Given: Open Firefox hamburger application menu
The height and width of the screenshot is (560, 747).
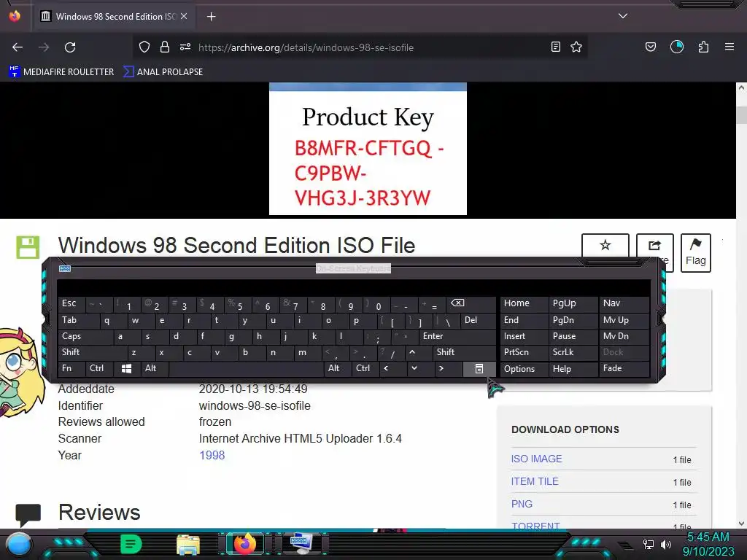Looking at the screenshot, I should (x=729, y=47).
